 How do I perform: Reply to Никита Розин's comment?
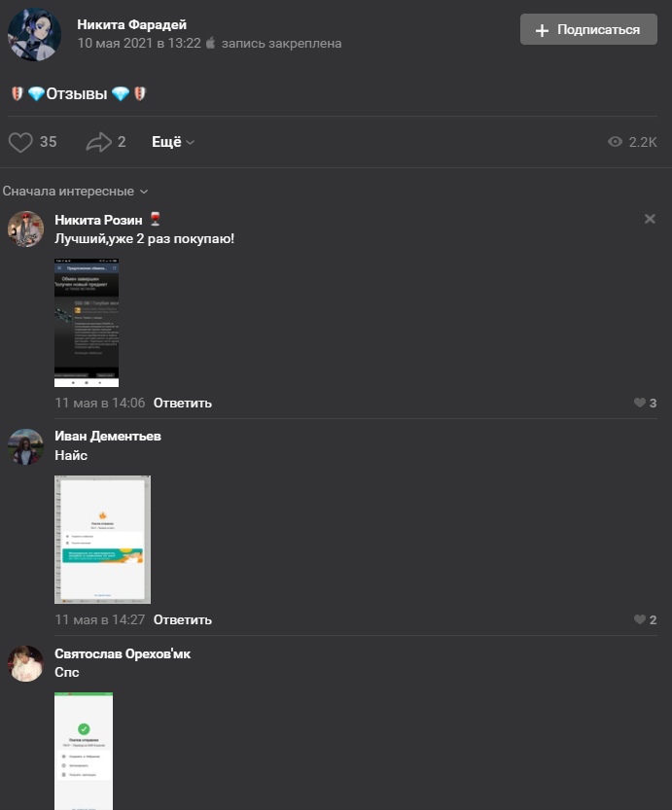(182, 403)
